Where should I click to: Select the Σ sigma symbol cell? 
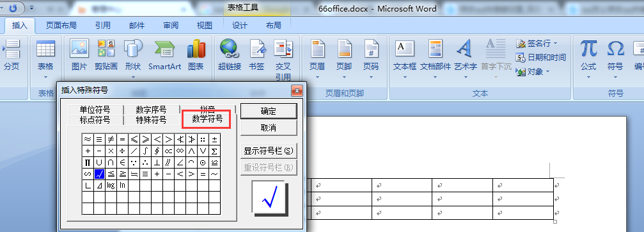pos(214,151)
